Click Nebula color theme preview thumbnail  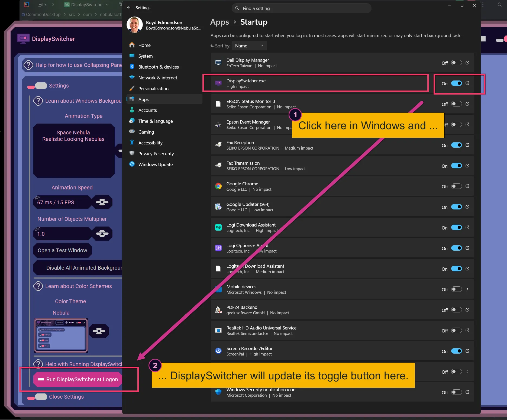[61, 335]
